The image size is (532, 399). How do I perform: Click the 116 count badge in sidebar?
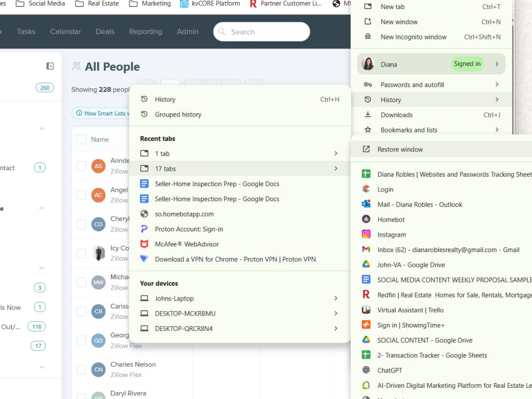click(37, 327)
